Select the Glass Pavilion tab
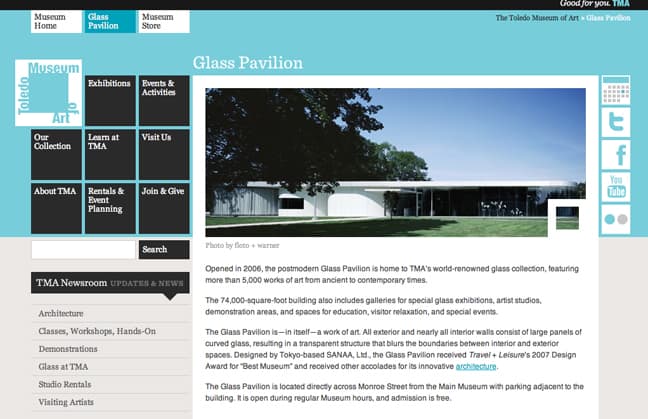Viewport: 648px width, 419px height. click(x=110, y=21)
